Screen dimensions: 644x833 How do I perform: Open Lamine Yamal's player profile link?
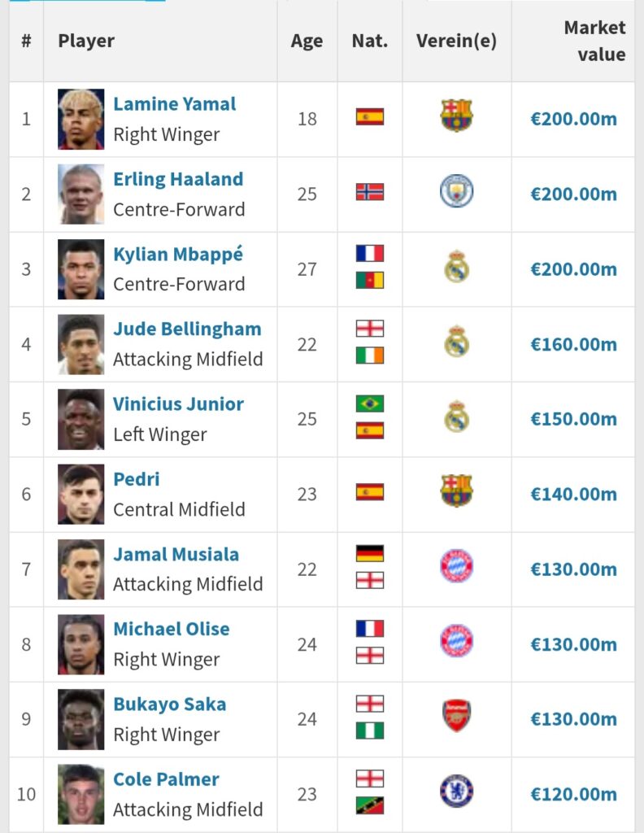(x=175, y=104)
